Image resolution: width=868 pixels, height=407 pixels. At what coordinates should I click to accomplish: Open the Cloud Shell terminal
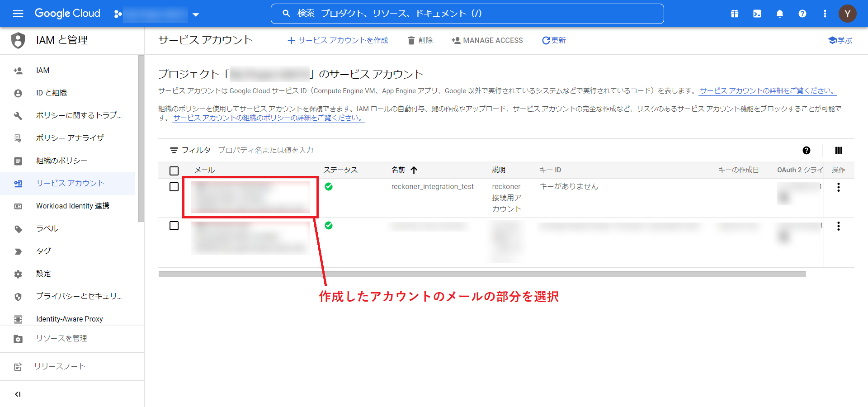click(x=757, y=14)
